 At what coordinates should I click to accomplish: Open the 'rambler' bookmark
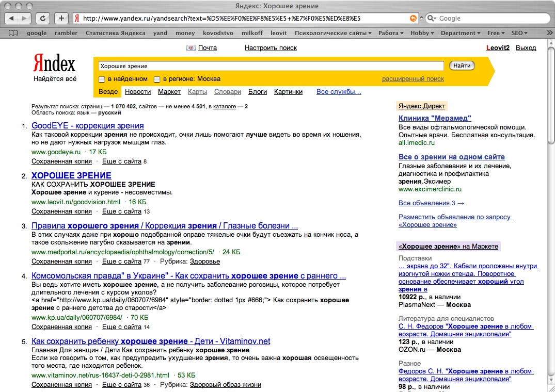66,33
